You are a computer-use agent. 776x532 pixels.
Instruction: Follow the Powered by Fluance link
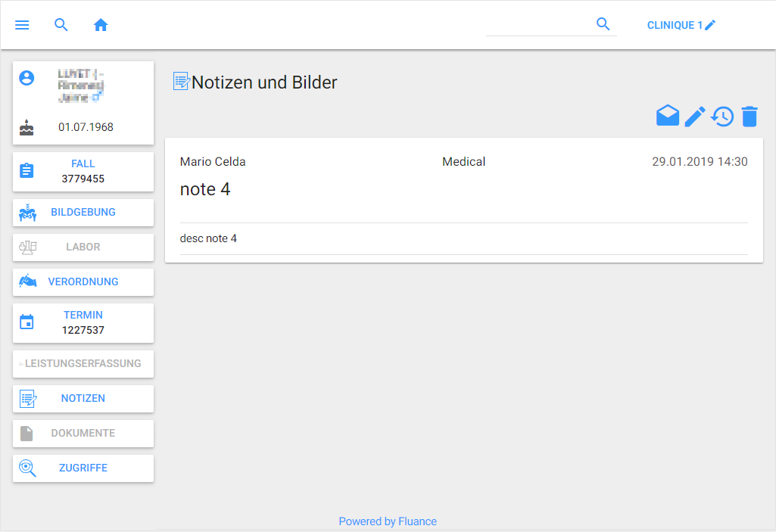pos(388,521)
